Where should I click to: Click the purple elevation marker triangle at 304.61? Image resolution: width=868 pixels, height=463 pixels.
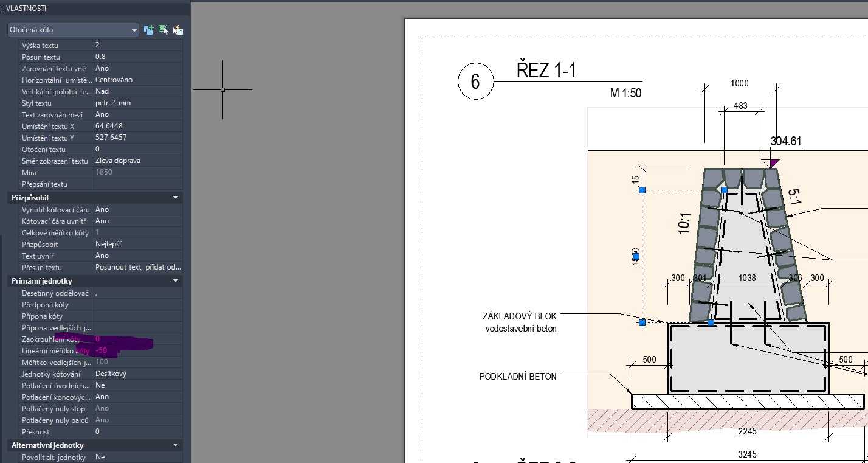pos(773,163)
